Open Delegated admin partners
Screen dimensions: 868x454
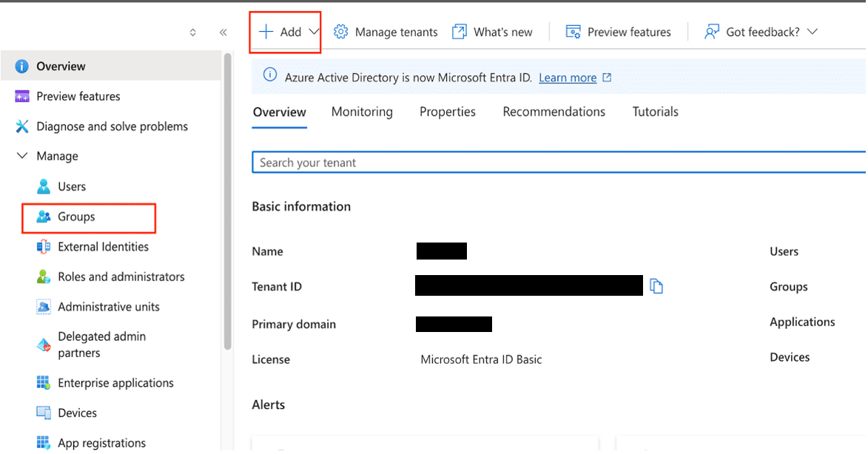[x=44, y=344]
